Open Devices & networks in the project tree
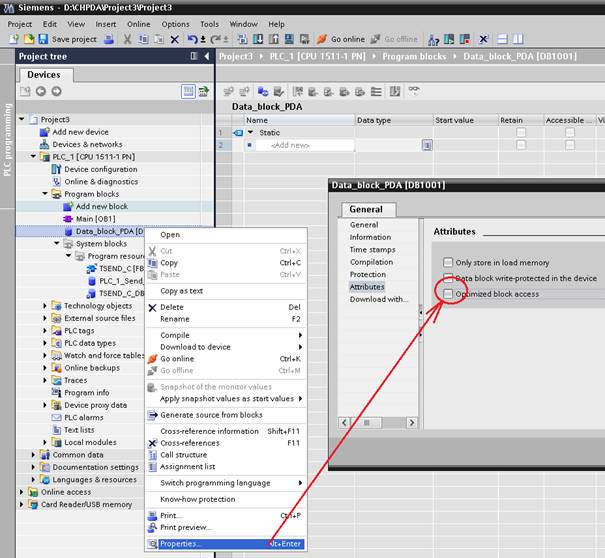This screenshot has height=558, width=605. point(86,144)
